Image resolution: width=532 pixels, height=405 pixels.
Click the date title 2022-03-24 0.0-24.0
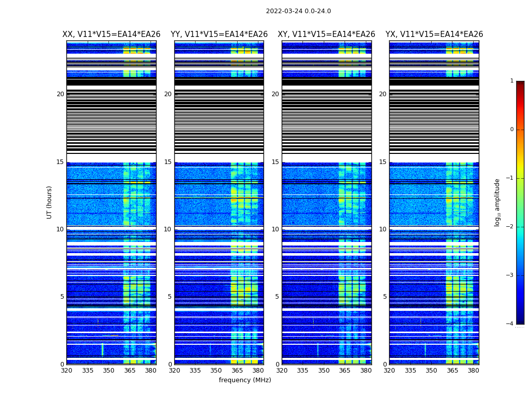[298, 11]
